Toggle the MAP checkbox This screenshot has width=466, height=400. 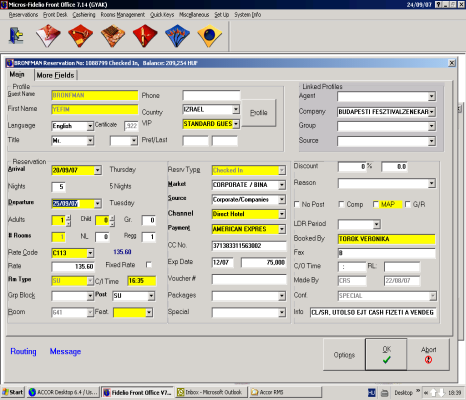[x=376, y=204]
